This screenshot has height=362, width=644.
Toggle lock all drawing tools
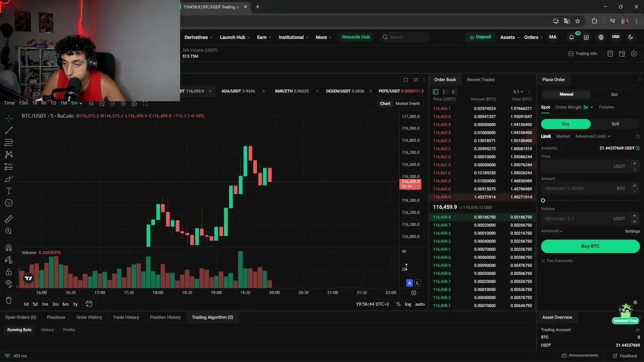point(9,272)
